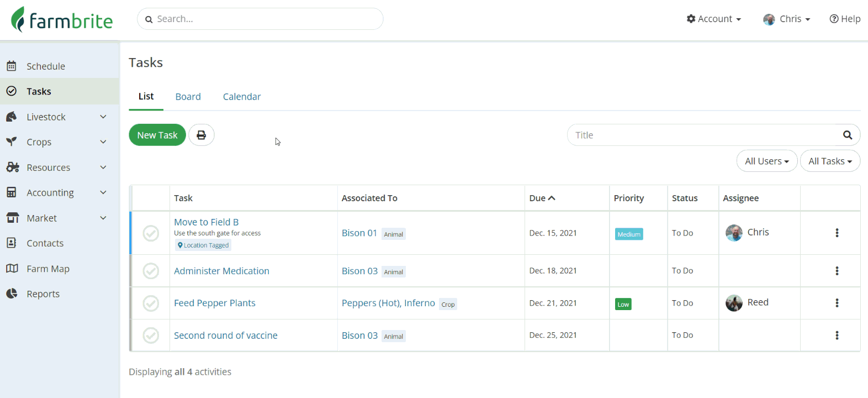The image size is (868, 398).
Task: Click the Contacts sidebar icon
Action: [x=12, y=243]
